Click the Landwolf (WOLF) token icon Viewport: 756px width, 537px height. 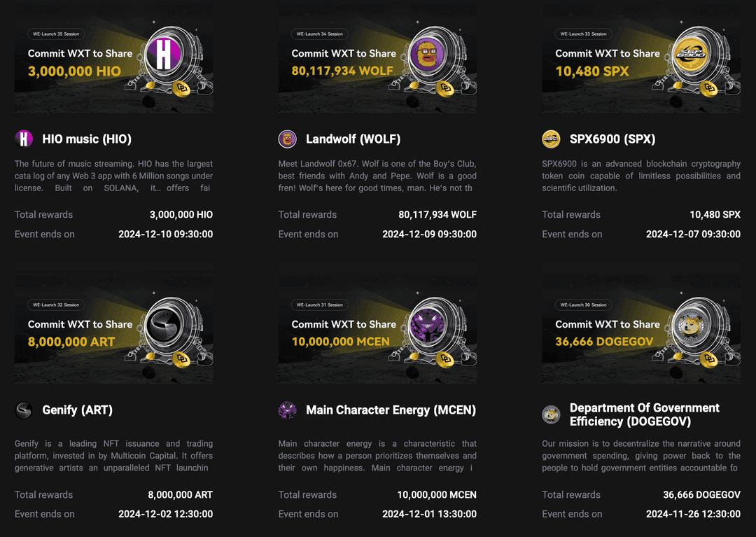pos(287,138)
